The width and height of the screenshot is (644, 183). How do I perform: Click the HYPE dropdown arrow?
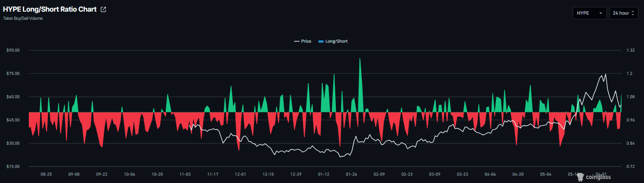coord(601,13)
